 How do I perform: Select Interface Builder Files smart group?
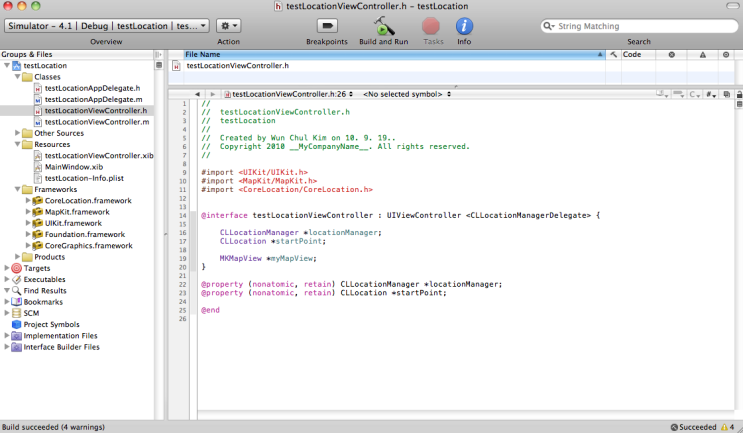coord(62,347)
